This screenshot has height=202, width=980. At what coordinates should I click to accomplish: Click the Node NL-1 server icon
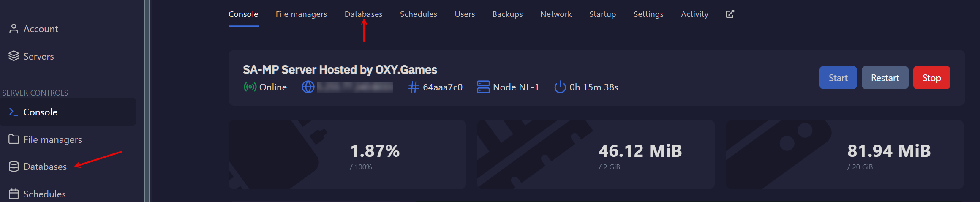coord(483,87)
